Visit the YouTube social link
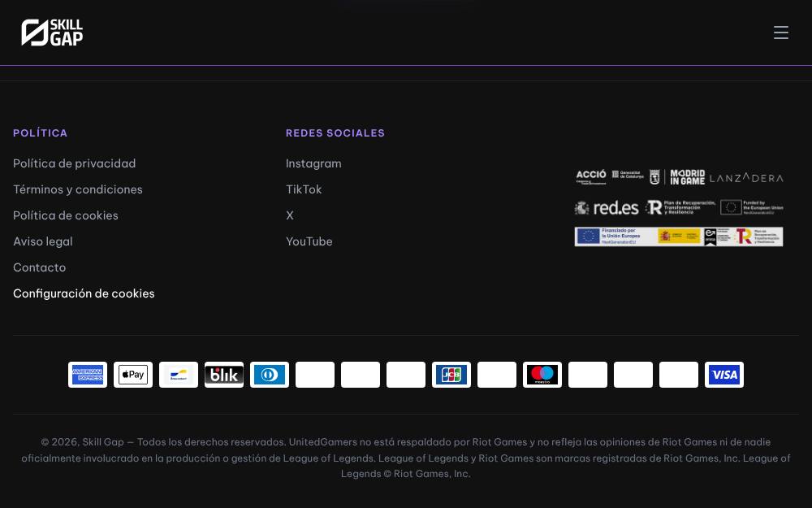The width and height of the screenshot is (812, 508). (309, 241)
